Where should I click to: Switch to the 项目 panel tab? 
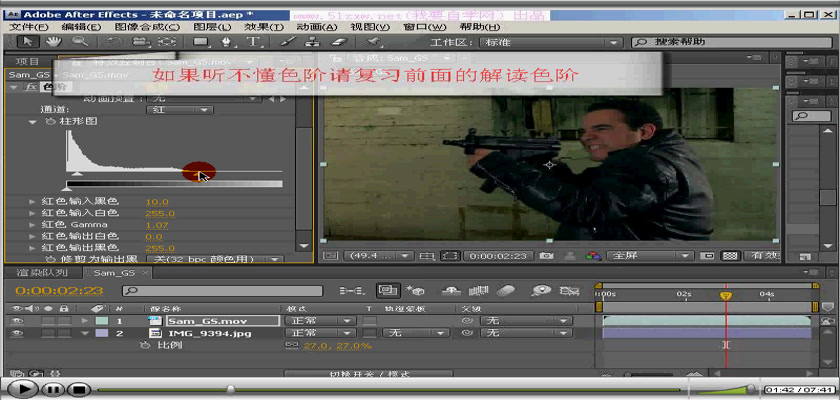[x=27, y=62]
